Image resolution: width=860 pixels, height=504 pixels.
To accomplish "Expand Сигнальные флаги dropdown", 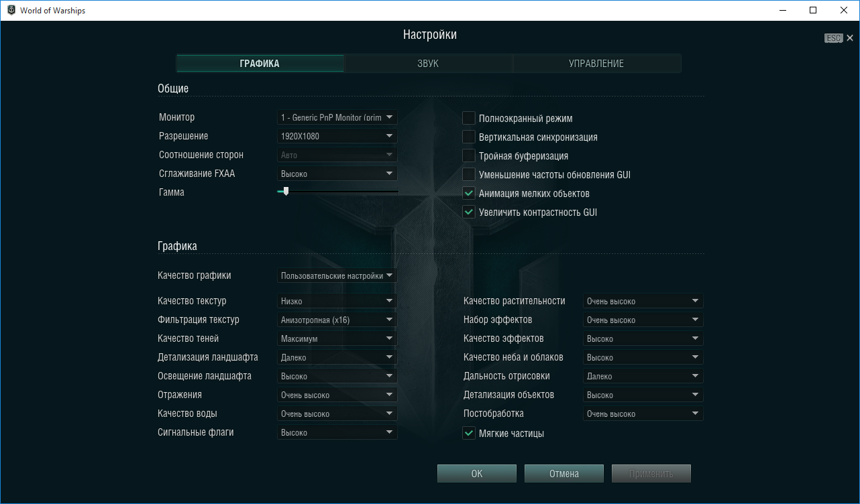I will (x=337, y=432).
